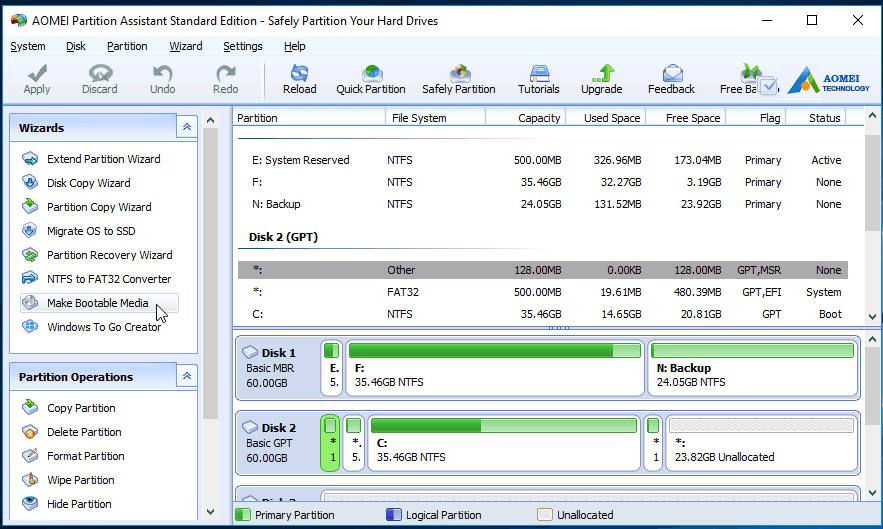Select the F: NTFS partition row
The image size is (883, 529).
543,182
